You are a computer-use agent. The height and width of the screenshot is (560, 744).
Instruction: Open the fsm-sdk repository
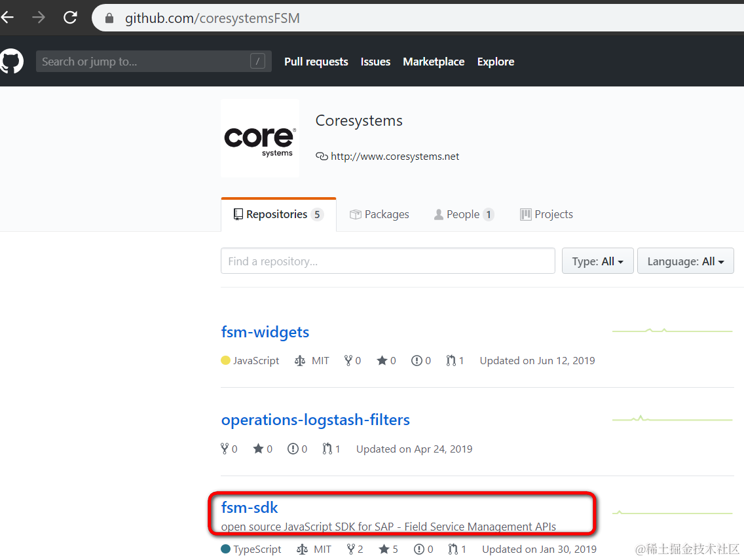(x=249, y=508)
